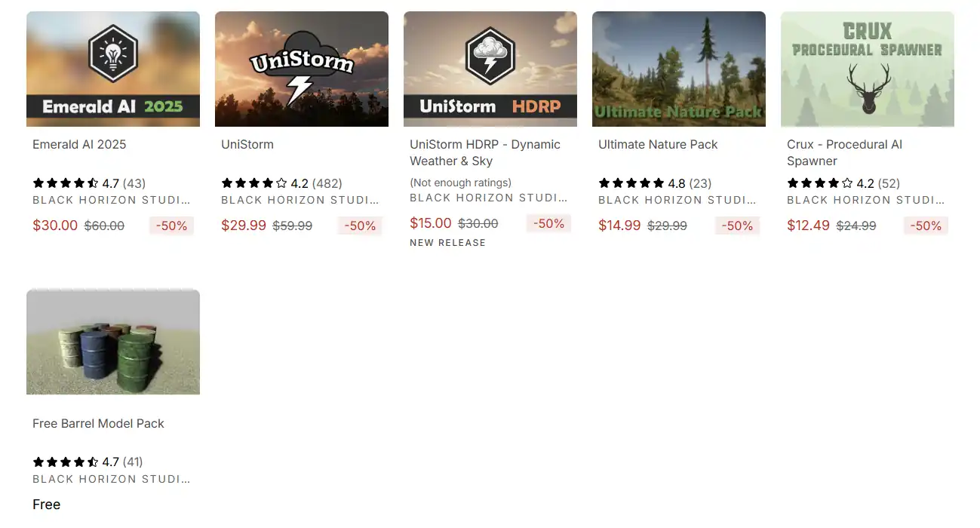
Task: Open the Free Barrel Model Pack thumbnail
Action: click(113, 342)
